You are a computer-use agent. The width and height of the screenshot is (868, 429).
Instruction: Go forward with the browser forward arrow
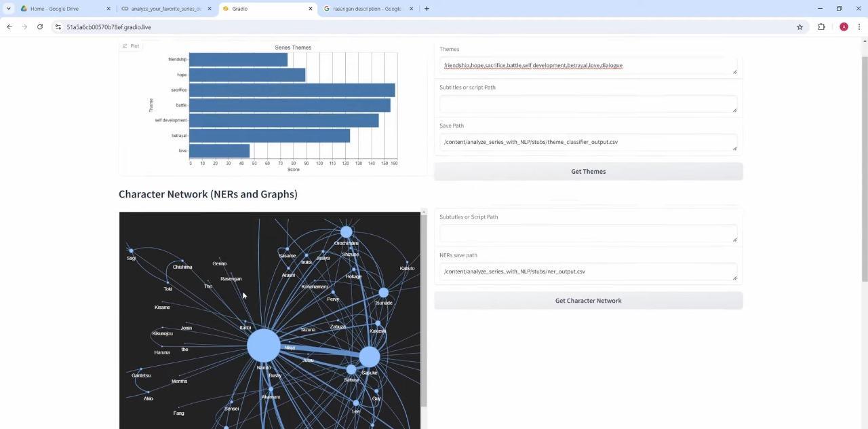[x=24, y=27]
